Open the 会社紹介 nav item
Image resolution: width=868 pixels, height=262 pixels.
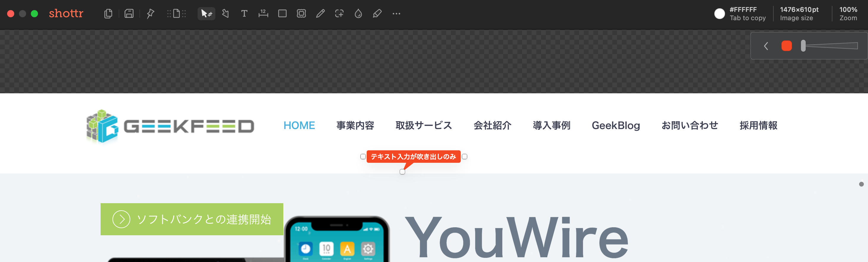(492, 125)
